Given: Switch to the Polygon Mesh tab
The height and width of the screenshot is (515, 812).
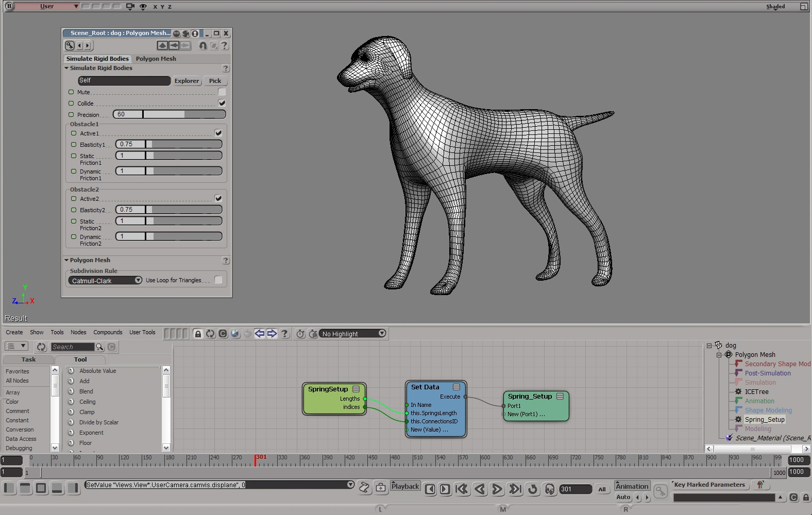Looking at the screenshot, I should [x=156, y=59].
